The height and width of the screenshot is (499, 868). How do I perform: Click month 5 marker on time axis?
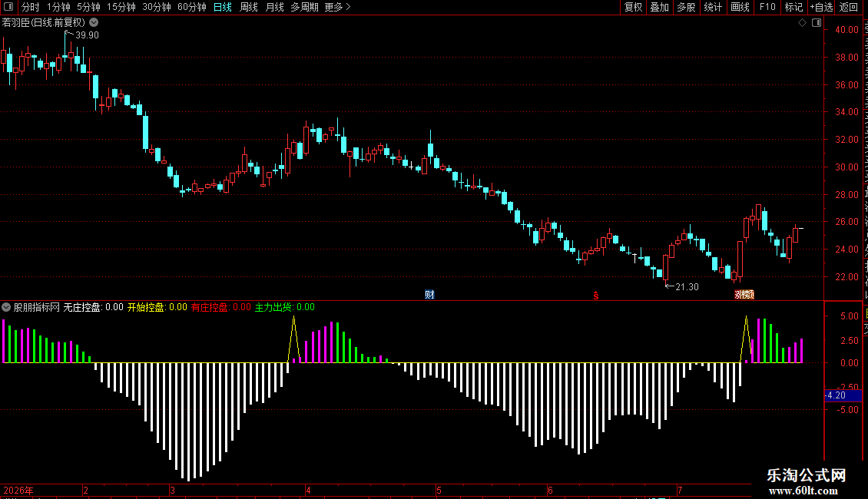(x=439, y=490)
